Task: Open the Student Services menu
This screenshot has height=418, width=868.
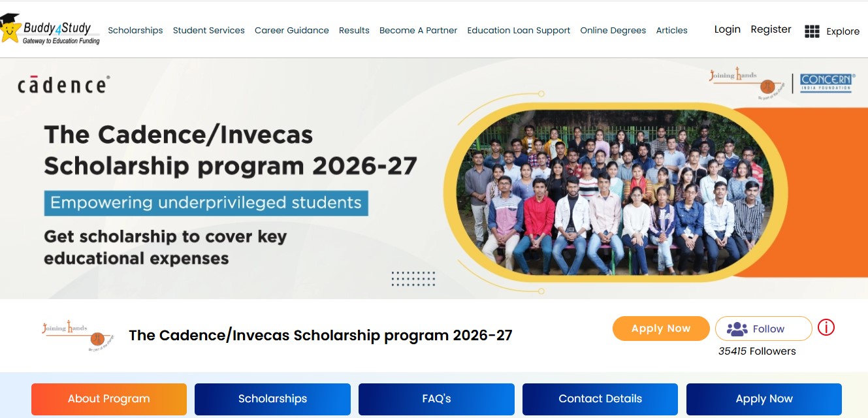Action: tap(208, 31)
